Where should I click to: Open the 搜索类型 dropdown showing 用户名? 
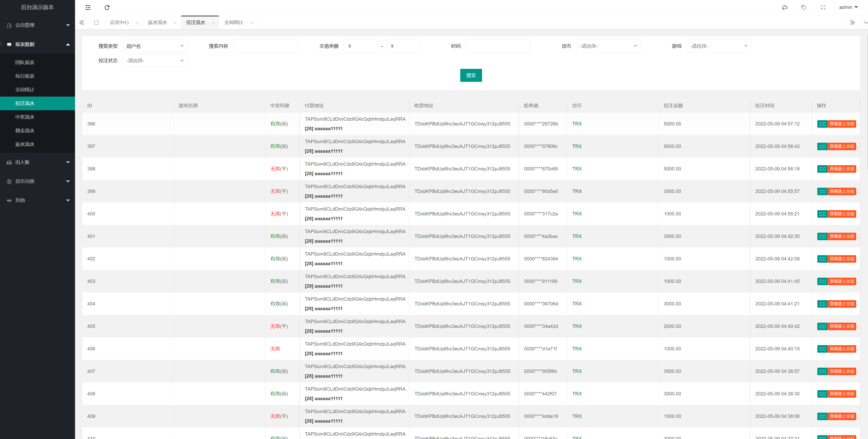tap(155, 46)
